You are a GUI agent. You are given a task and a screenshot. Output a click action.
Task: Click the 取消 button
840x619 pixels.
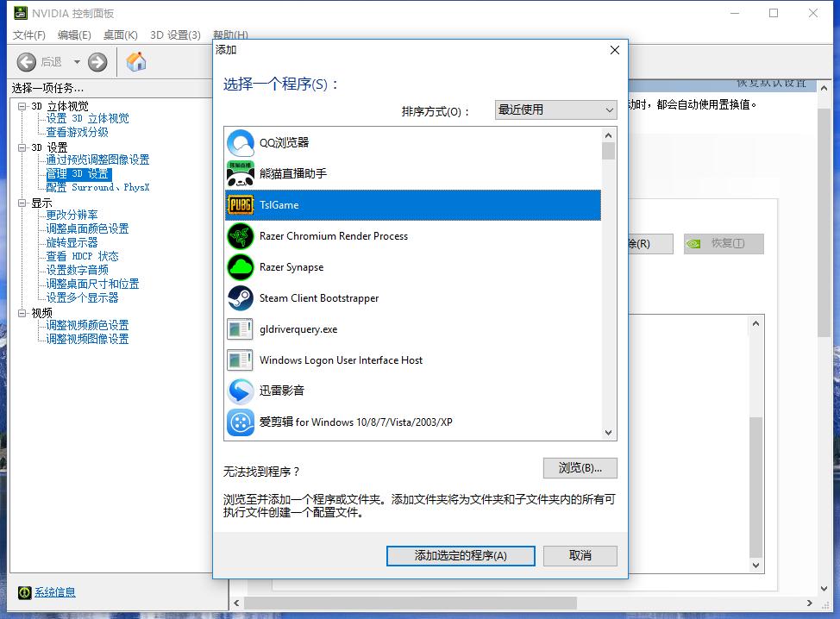click(x=580, y=556)
